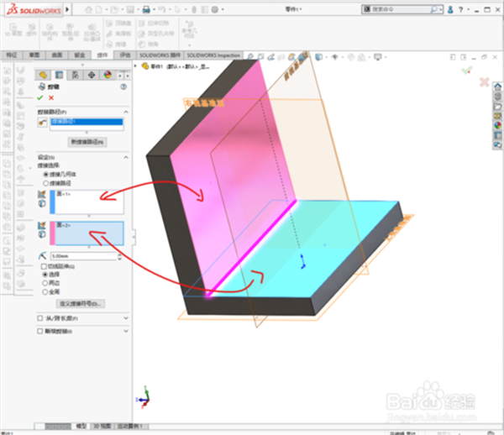
Task: Click the bead size icon beside 5.00mm
Action: click(x=43, y=256)
